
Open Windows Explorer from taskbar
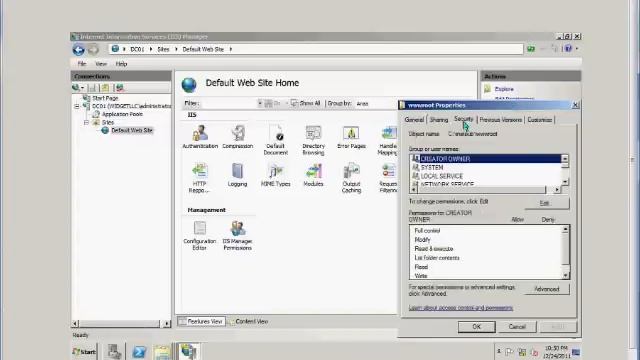coord(162,351)
